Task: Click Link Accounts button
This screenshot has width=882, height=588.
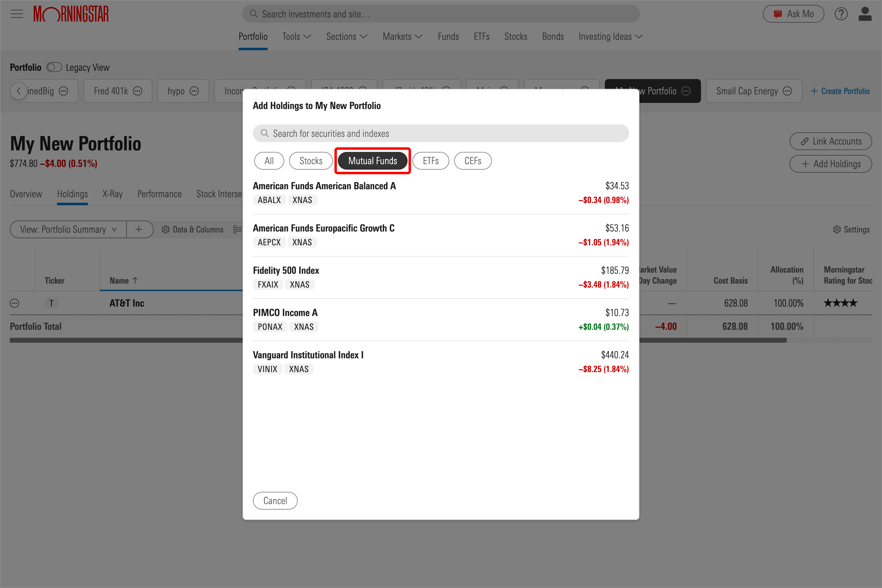Action: point(831,141)
